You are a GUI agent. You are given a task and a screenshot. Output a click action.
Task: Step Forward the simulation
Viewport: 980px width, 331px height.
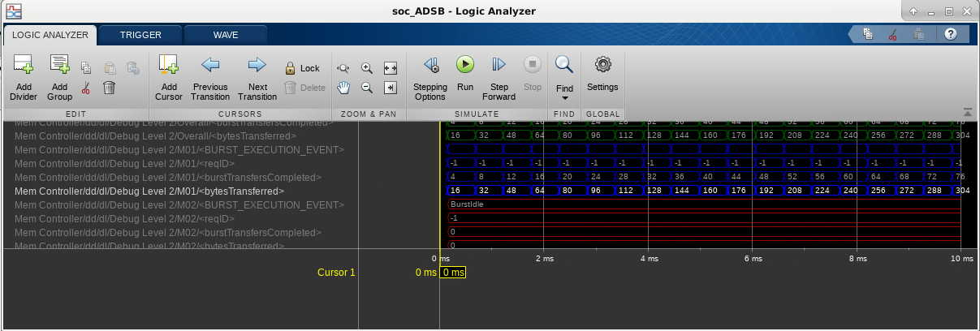pyautogui.click(x=499, y=78)
